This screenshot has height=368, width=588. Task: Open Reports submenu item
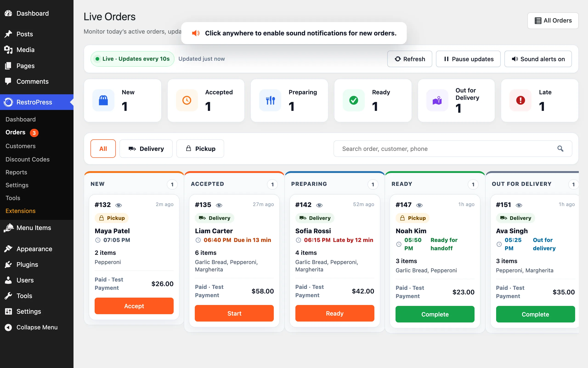click(x=16, y=172)
